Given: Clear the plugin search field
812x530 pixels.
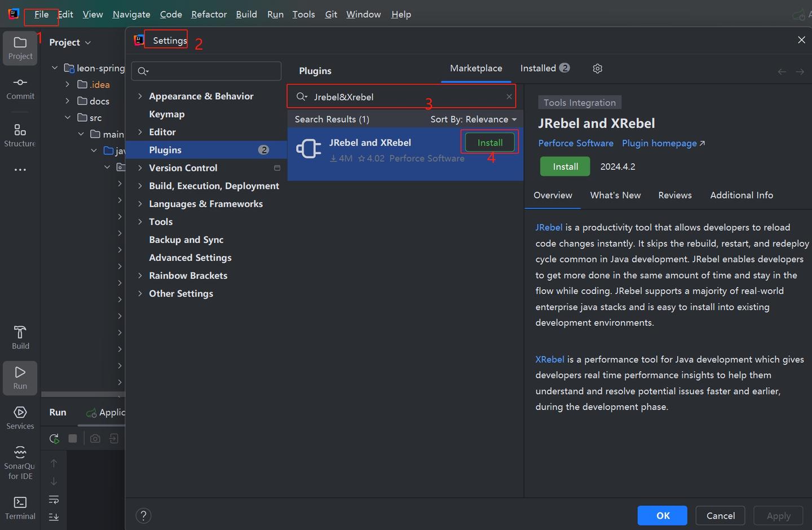Looking at the screenshot, I should tap(509, 96).
